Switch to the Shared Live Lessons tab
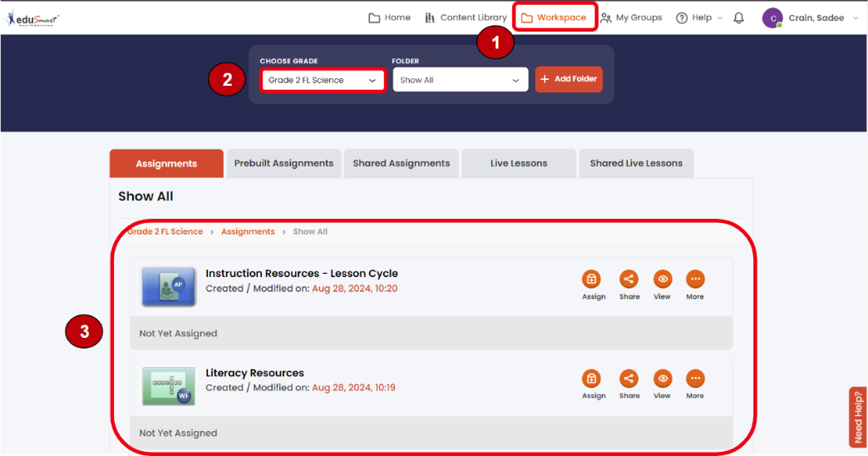The height and width of the screenshot is (456, 868). [636, 163]
